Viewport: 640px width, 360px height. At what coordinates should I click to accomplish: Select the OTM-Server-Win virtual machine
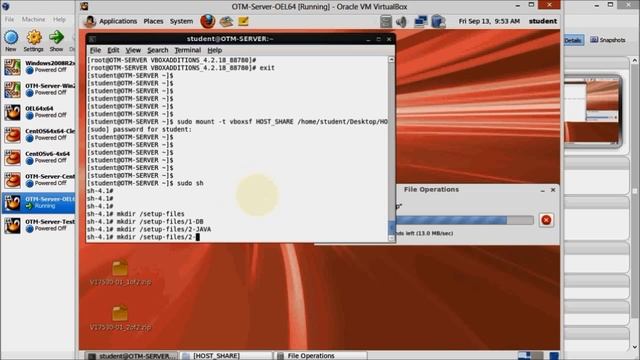click(x=38, y=89)
